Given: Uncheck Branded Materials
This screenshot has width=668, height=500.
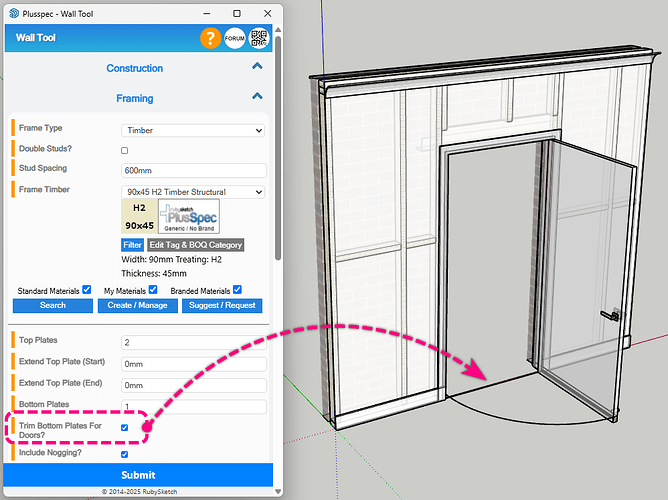Looking at the screenshot, I should [237, 290].
